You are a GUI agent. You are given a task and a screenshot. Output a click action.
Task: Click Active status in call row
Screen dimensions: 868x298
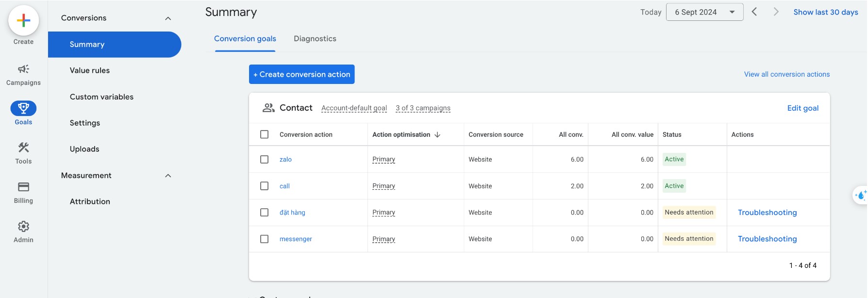point(674,186)
